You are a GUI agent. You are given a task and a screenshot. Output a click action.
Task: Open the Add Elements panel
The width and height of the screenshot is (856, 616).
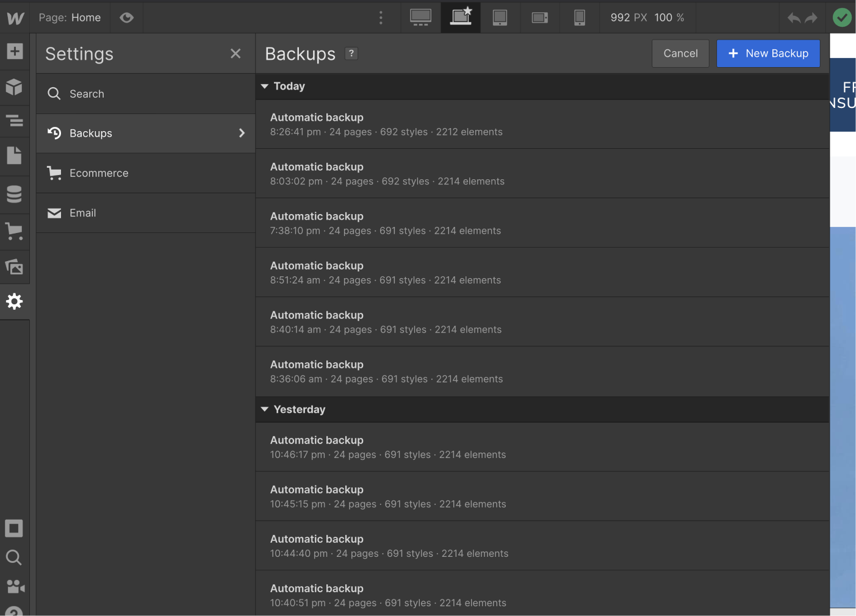click(x=15, y=51)
